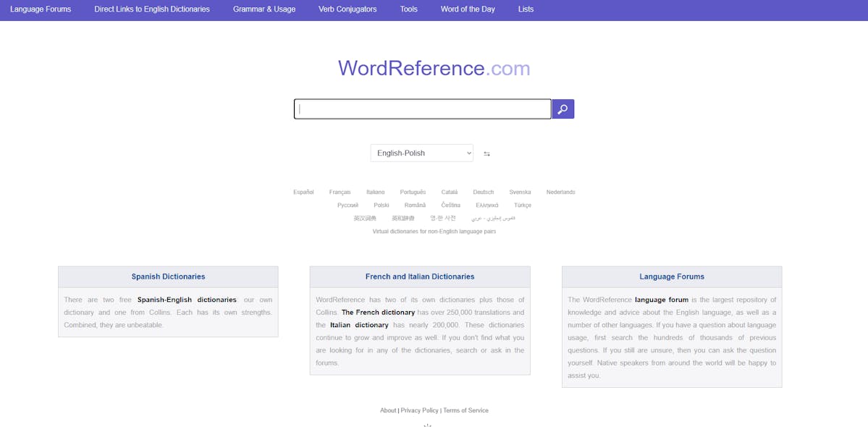This screenshot has width=868, height=427.
Task: Open Language Forums in top navigation
Action: [x=41, y=9]
